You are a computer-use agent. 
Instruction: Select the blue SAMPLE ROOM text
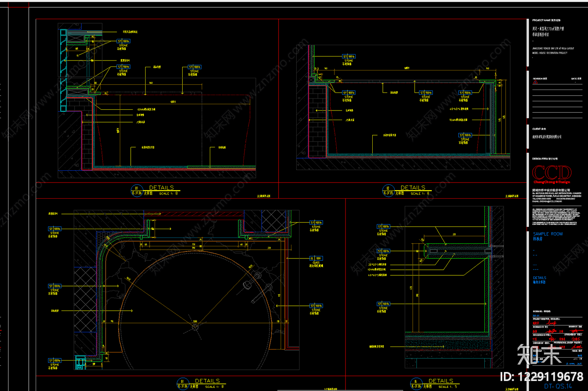[x=548, y=234]
